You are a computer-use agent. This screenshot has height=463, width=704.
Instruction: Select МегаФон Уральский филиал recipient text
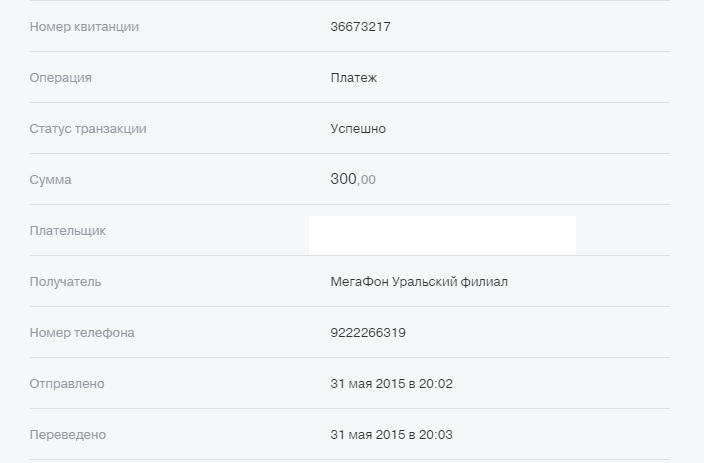pyautogui.click(x=419, y=282)
